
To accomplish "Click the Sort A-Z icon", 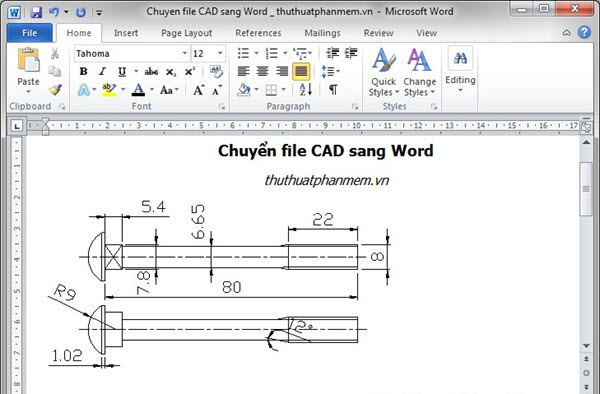I will pyautogui.click(x=305, y=90).
